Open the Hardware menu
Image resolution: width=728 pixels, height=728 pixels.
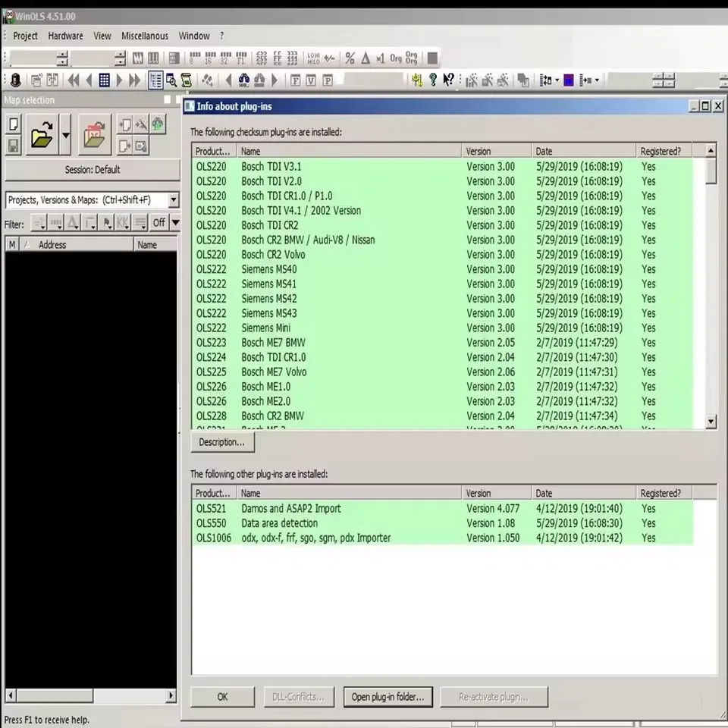pos(65,36)
